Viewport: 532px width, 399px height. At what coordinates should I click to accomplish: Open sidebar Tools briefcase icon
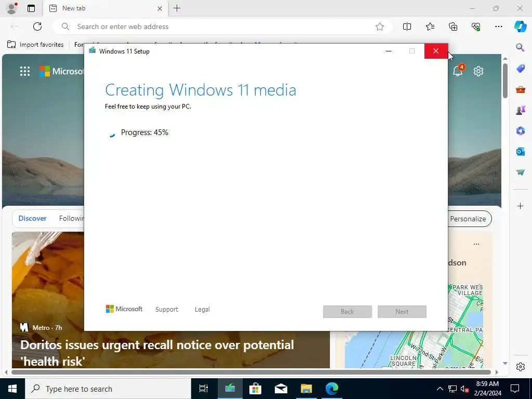[x=520, y=89]
